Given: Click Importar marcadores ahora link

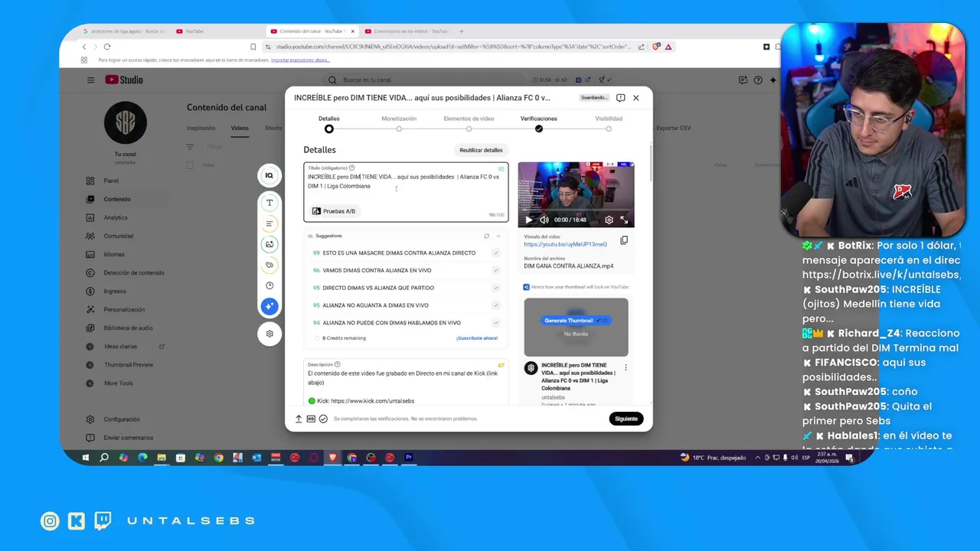Looking at the screenshot, I should (x=300, y=60).
